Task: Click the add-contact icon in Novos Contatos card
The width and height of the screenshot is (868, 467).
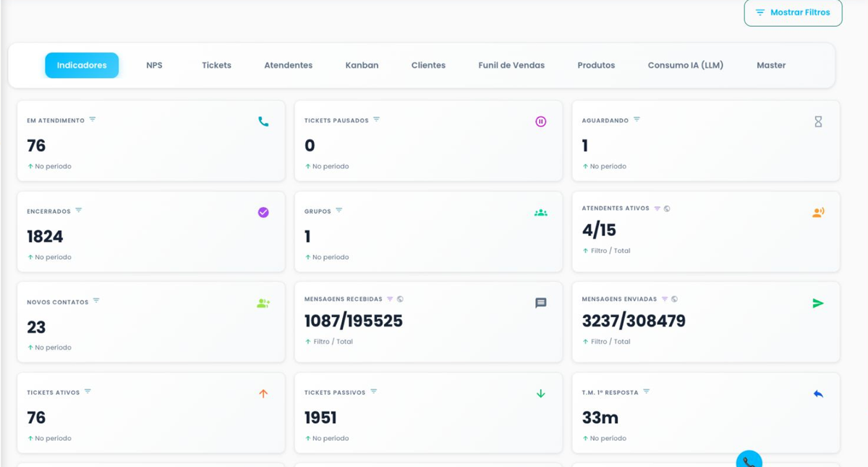Action: (x=263, y=303)
